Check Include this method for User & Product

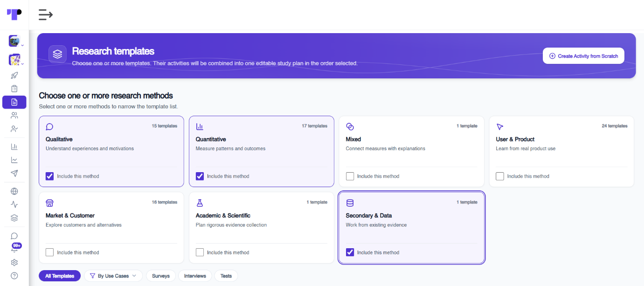pos(500,176)
